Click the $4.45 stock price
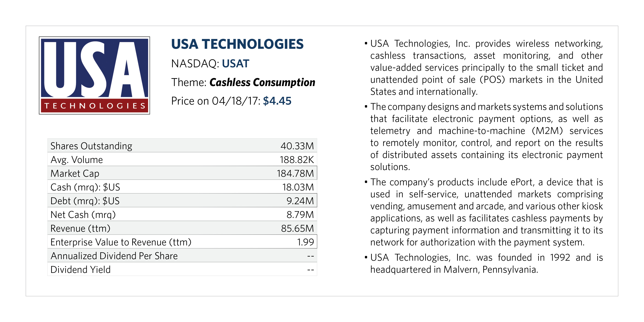Screen dimensions: 644x322 (277, 101)
